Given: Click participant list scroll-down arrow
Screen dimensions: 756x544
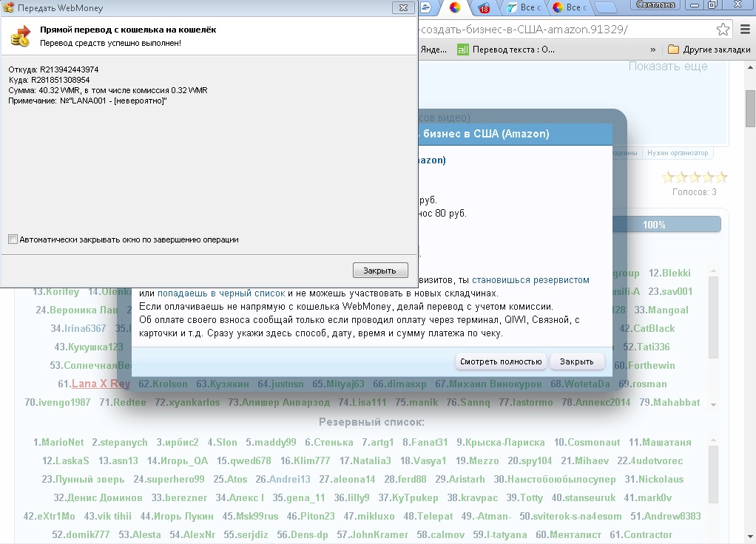Looking at the screenshot, I should (x=714, y=405).
